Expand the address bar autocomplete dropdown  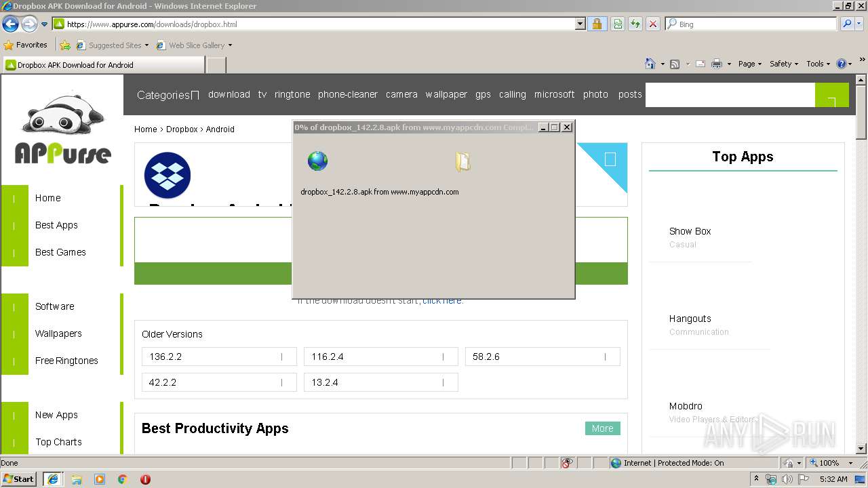coord(580,24)
